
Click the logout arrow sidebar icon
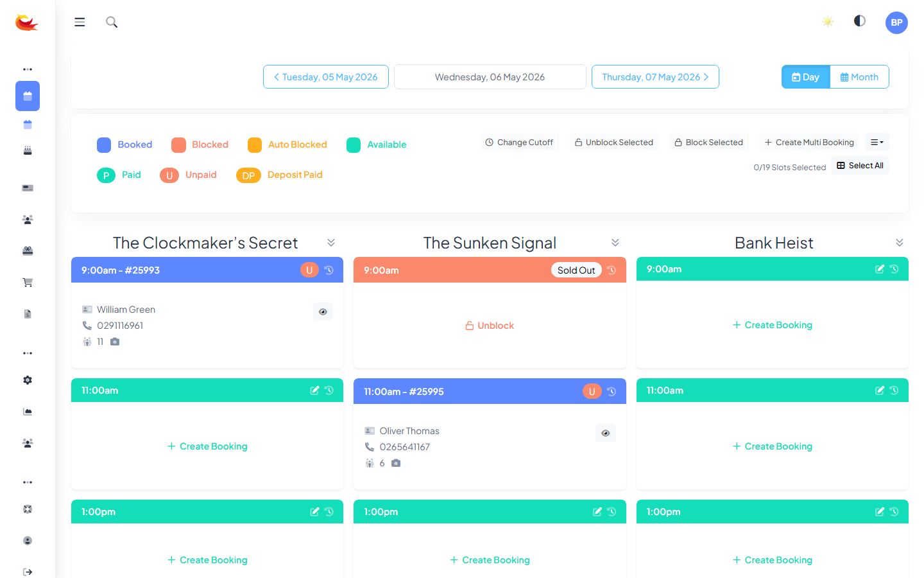(x=28, y=572)
